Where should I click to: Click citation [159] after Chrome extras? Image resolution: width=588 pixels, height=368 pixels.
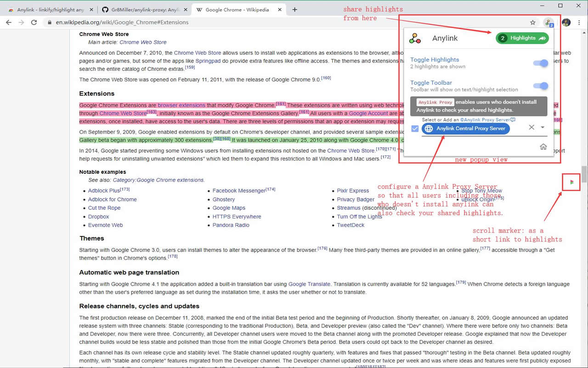coord(190,68)
